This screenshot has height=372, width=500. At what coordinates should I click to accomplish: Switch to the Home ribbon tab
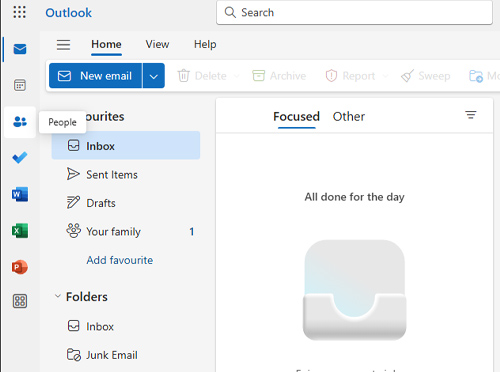tap(106, 44)
